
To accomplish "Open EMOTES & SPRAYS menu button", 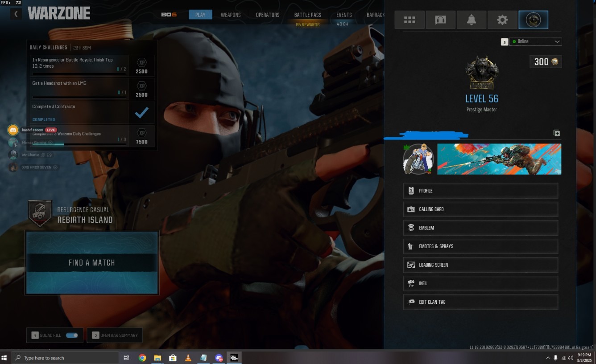I will [480, 246].
